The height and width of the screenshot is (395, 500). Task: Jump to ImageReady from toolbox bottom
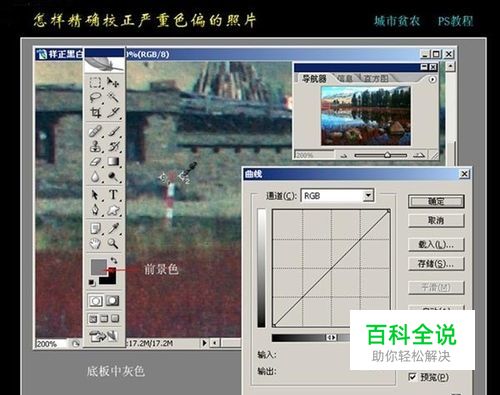pos(104,336)
